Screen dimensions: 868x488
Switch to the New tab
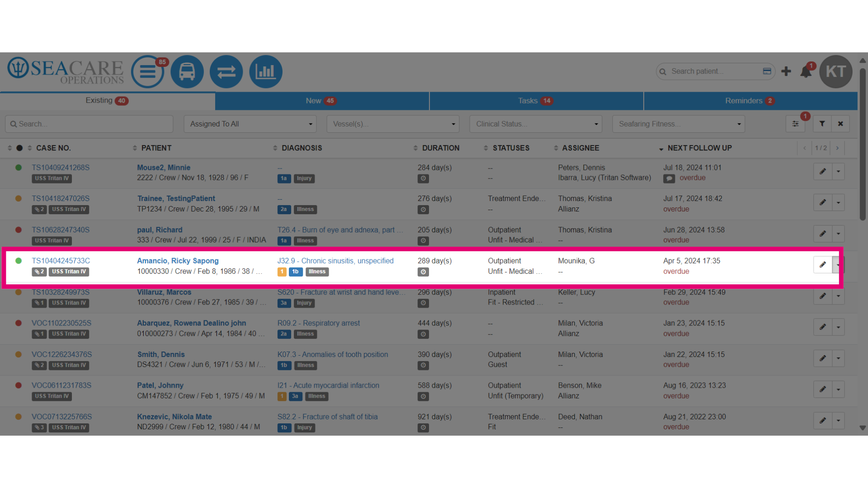(321, 101)
